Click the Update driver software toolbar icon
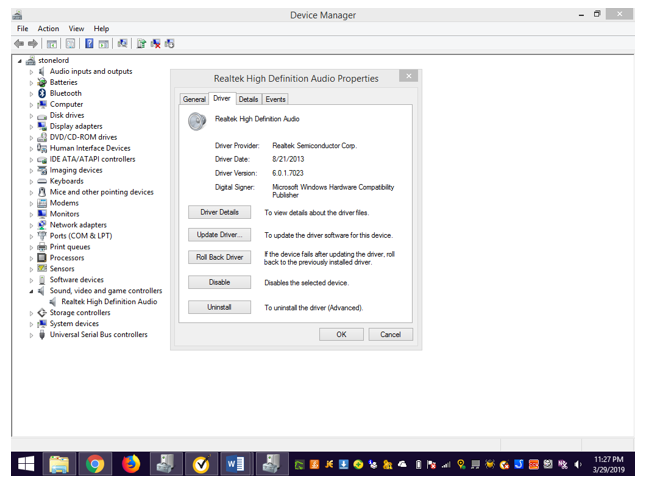 [141, 44]
